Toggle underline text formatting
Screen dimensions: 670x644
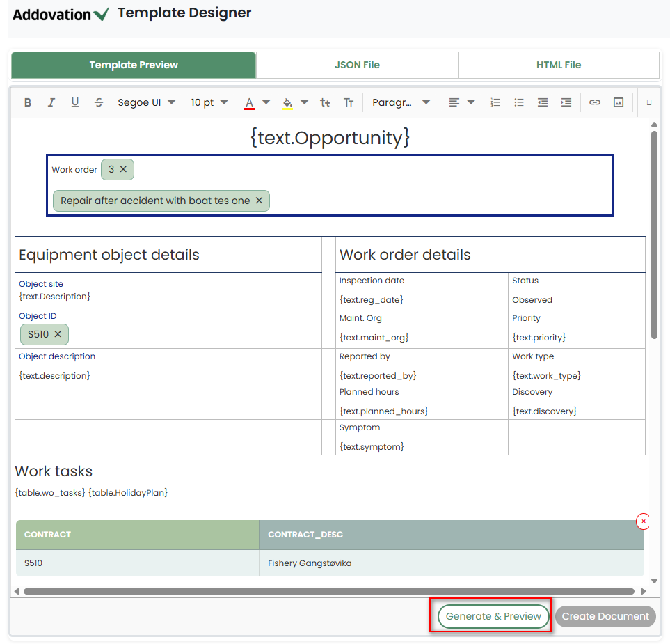tap(75, 102)
